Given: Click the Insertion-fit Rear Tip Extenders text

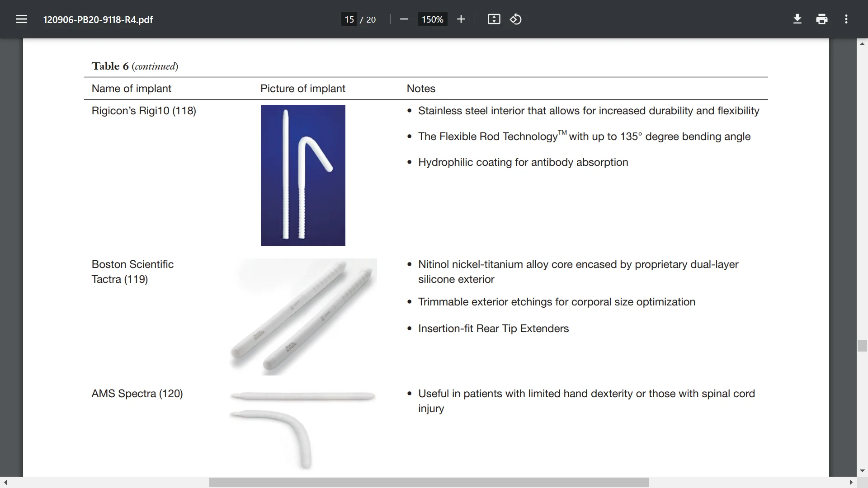Looking at the screenshot, I should (493, 328).
